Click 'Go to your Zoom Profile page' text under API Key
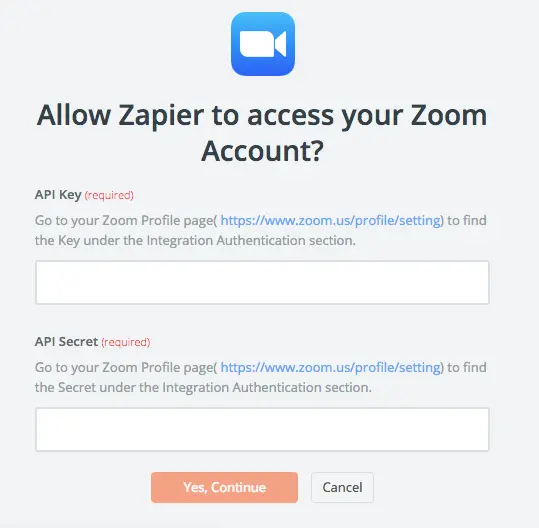 [x=126, y=220]
